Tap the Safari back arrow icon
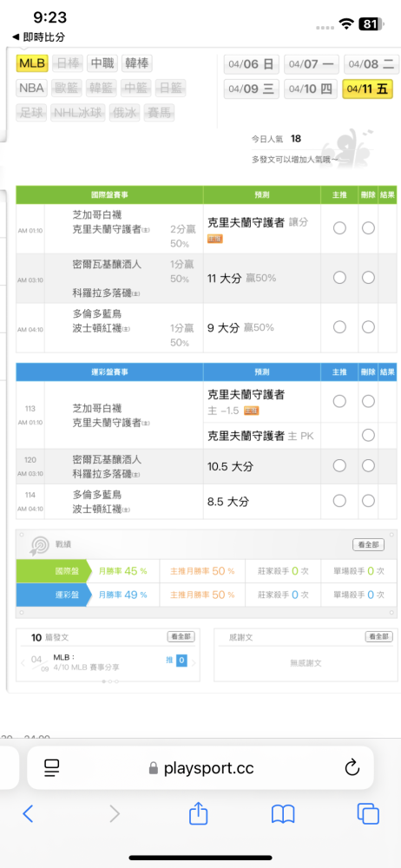Screen dimensions: 401x868 coord(28,813)
